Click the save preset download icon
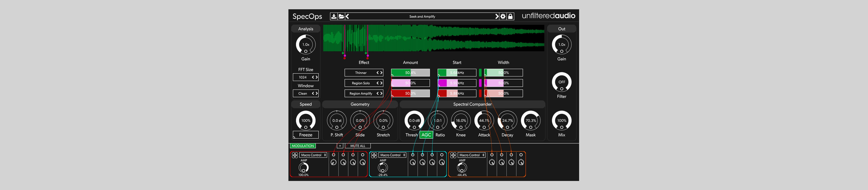This screenshot has width=868, height=190. tap(334, 17)
